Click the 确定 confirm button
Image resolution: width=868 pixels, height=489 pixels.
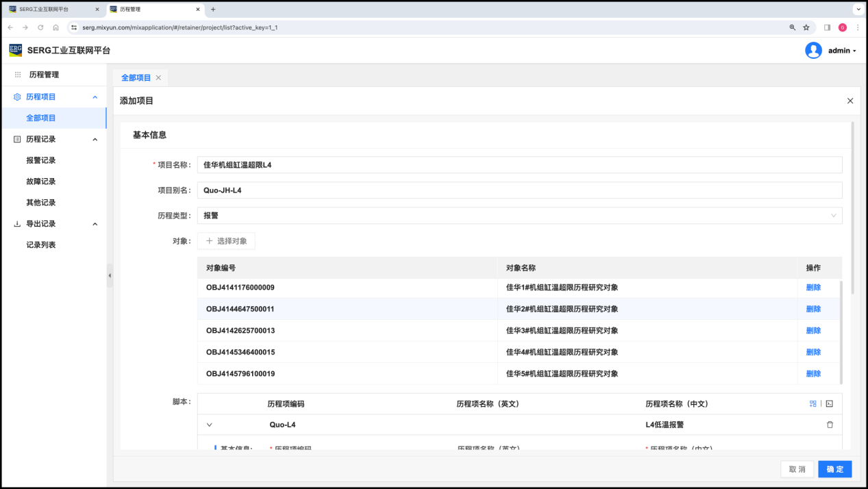pyautogui.click(x=834, y=469)
